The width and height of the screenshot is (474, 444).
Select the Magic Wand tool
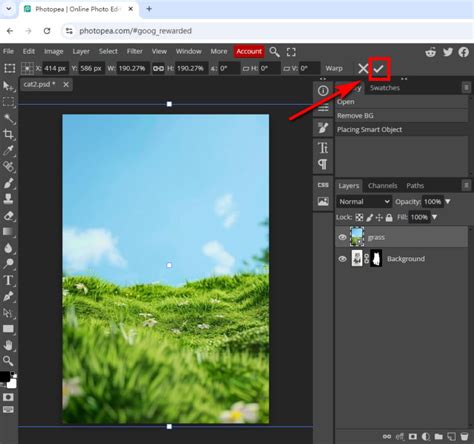[8, 118]
